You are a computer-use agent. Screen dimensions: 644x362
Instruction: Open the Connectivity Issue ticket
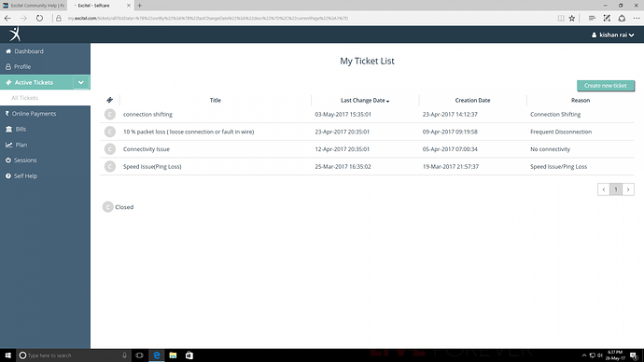pos(147,149)
